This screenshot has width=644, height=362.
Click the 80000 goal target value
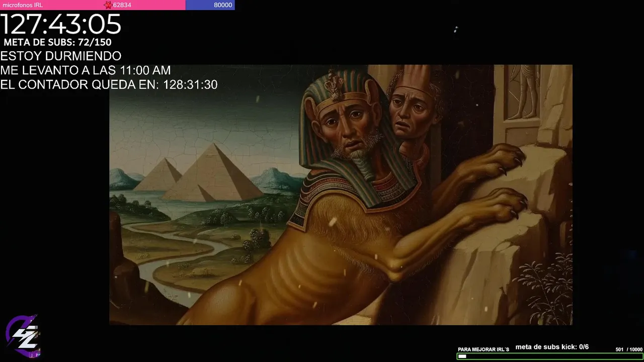click(223, 5)
